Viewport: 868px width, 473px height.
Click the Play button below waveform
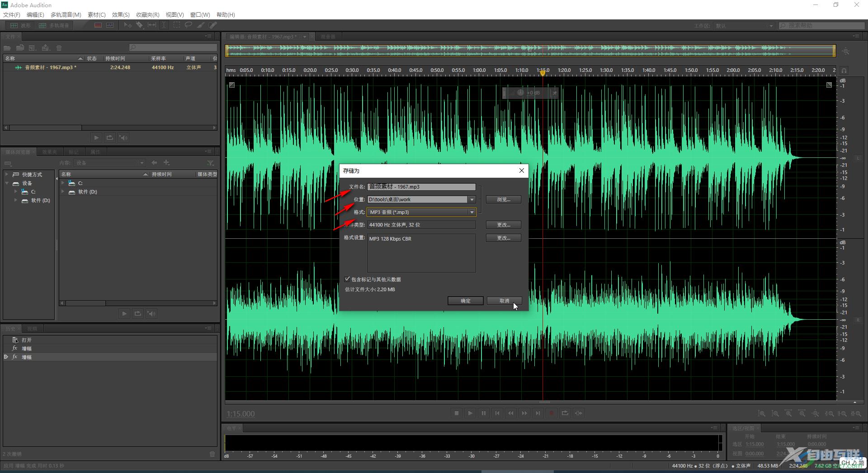pos(470,413)
